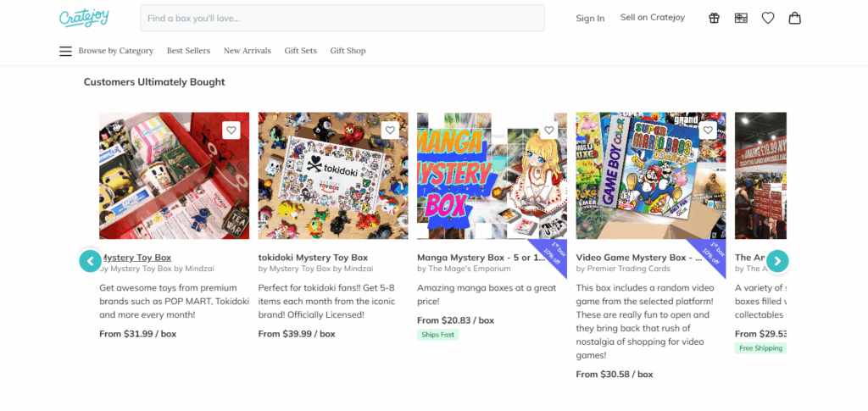This screenshot has height=411, width=868.
Task: Select price 'From $20.83 / box'
Action: (x=455, y=320)
